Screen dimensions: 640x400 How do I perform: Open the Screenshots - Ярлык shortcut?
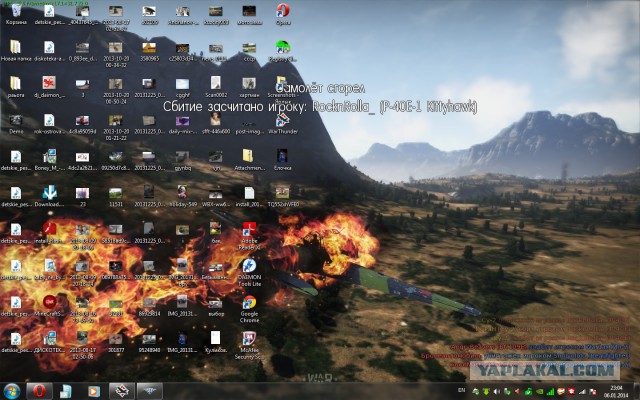[x=282, y=89]
